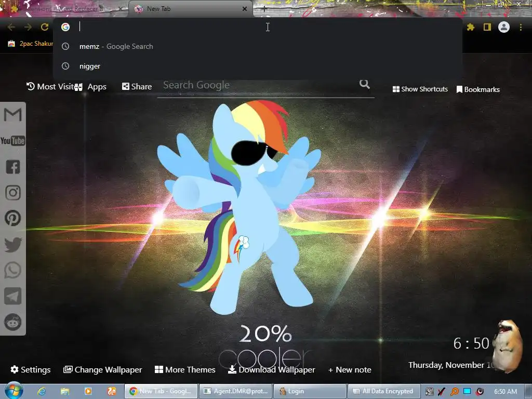The image size is (532, 399).
Task: Go forward with the browser forward arrow
Action: click(28, 27)
